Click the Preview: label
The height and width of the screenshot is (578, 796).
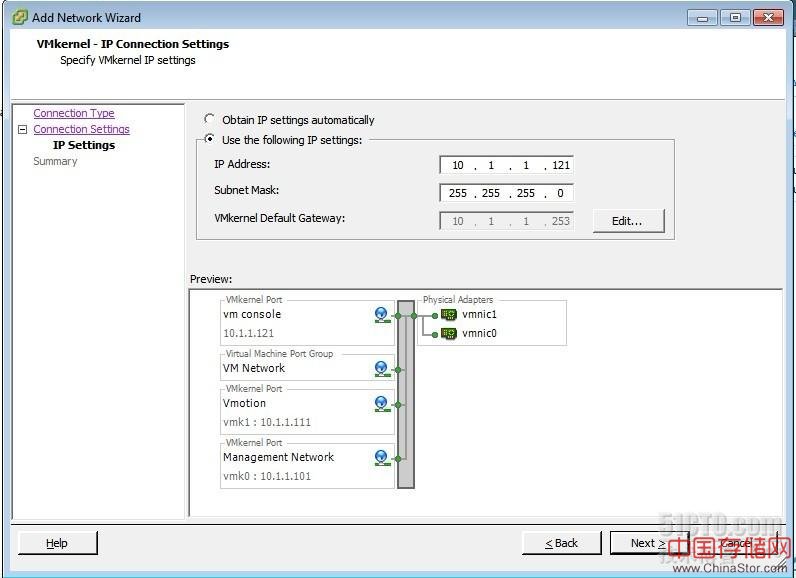211,279
